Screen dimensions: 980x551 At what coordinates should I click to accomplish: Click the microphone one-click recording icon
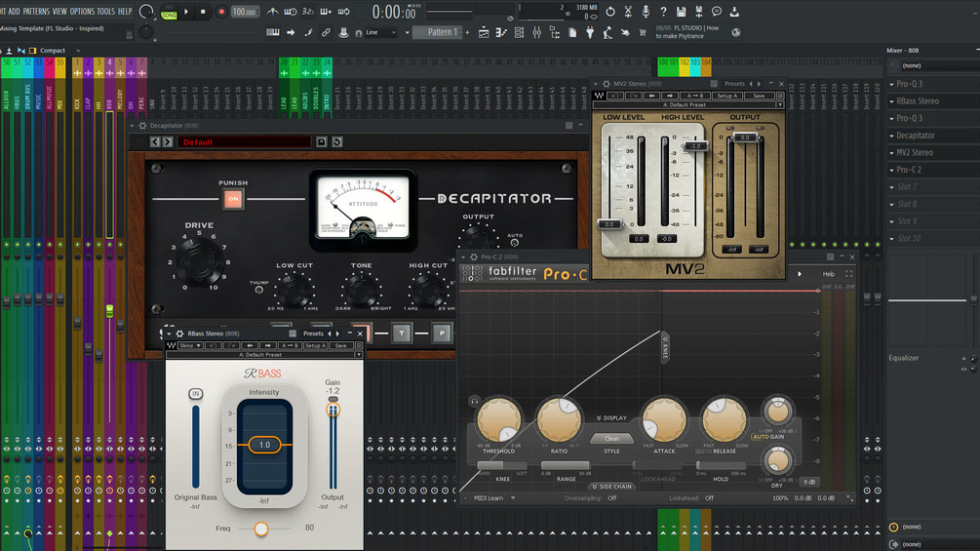point(646,12)
